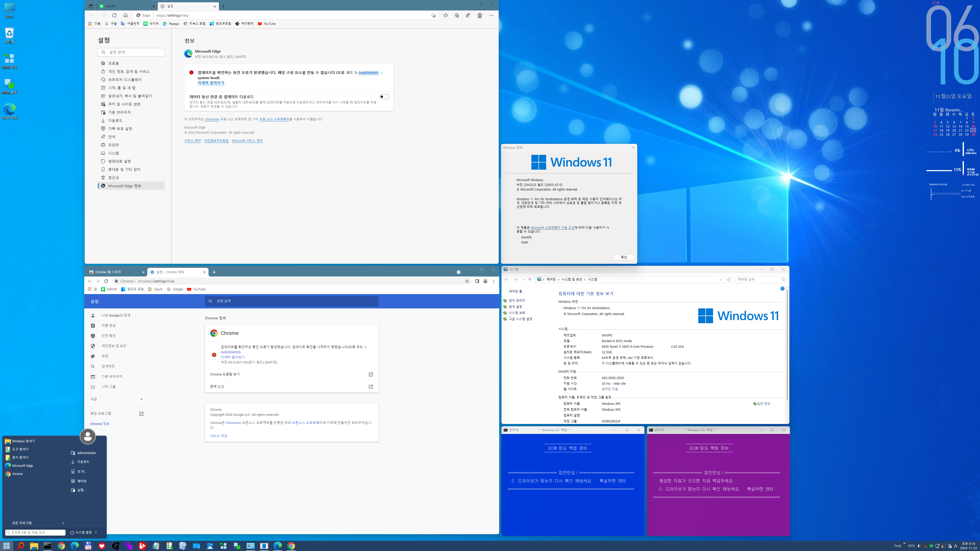Click the Edge refresh page icon
This screenshot has width=980, height=551.
tap(114, 15)
